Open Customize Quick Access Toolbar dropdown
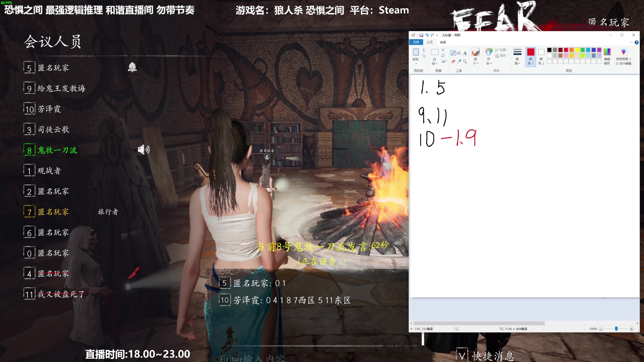This screenshot has width=644, height=362. point(437,36)
